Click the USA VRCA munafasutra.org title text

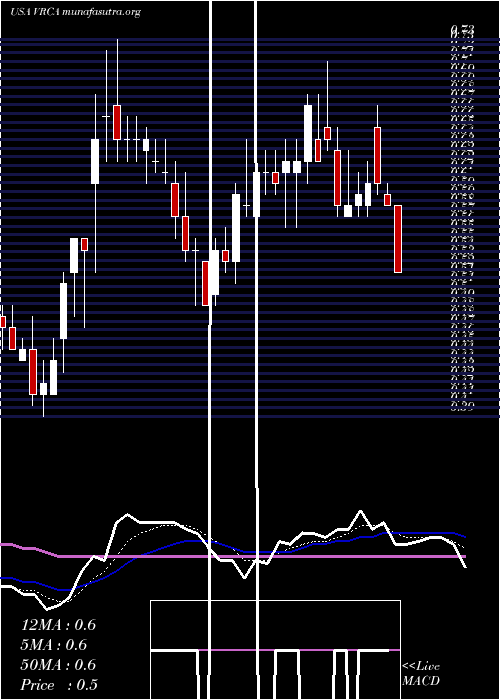click(75, 12)
